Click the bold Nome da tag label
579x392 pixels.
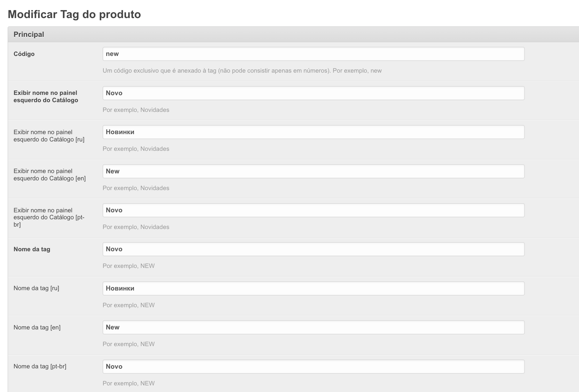(x=32, y=249)
